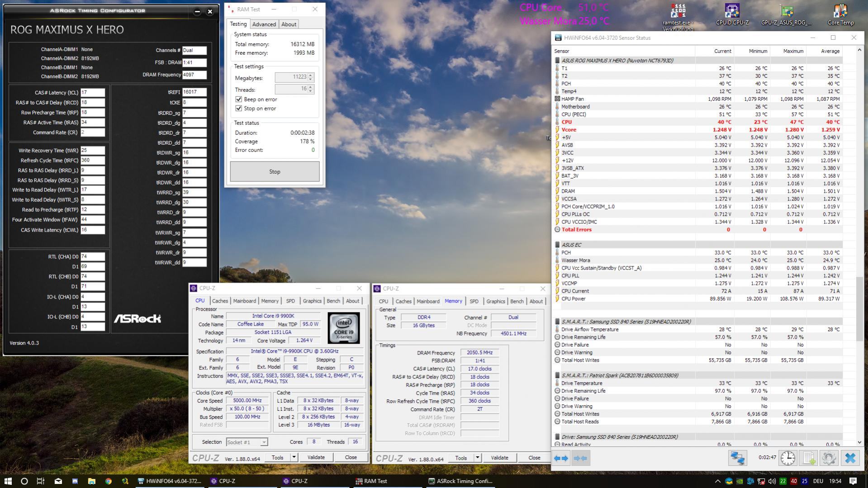Open Socket #1 selection dropdown
Image resolution: width=868 pixels, height=488 pixels.
click(x=247, y=442)
